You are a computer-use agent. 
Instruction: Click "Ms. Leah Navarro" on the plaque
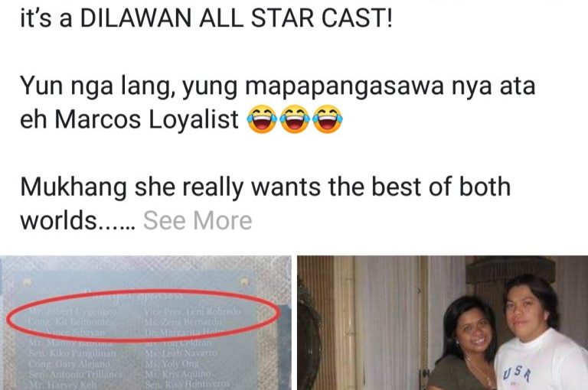[181, 353]
